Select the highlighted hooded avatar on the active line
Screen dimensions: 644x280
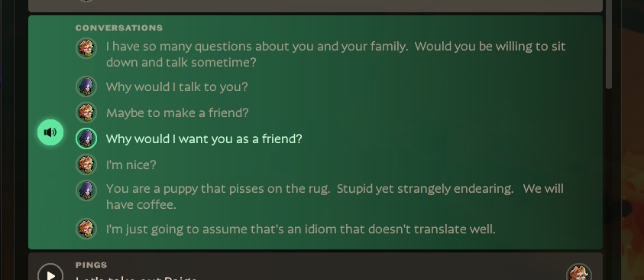pyautogui.click(x=86, y=138)
